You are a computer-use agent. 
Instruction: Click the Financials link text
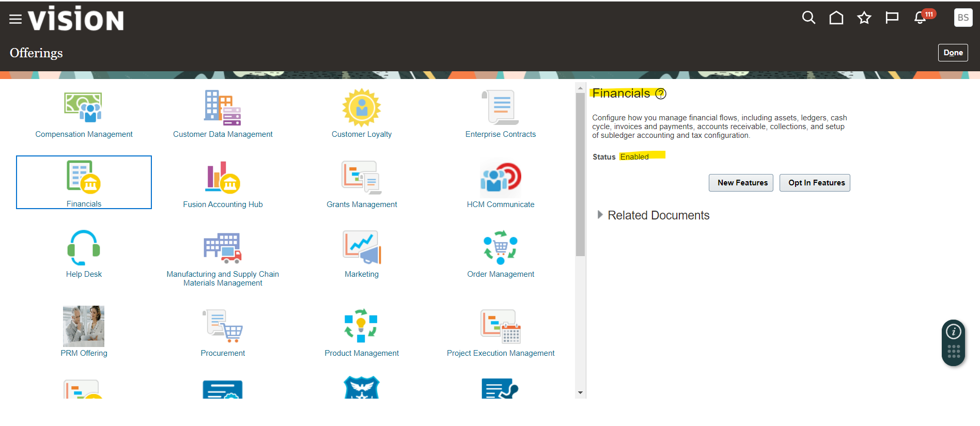84,204
